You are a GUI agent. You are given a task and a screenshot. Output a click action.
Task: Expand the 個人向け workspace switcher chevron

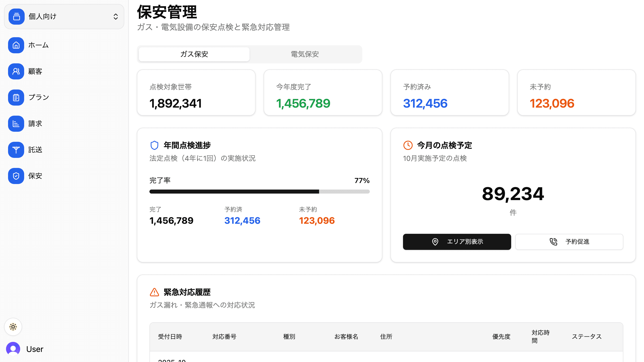click(x=115, y=17)
